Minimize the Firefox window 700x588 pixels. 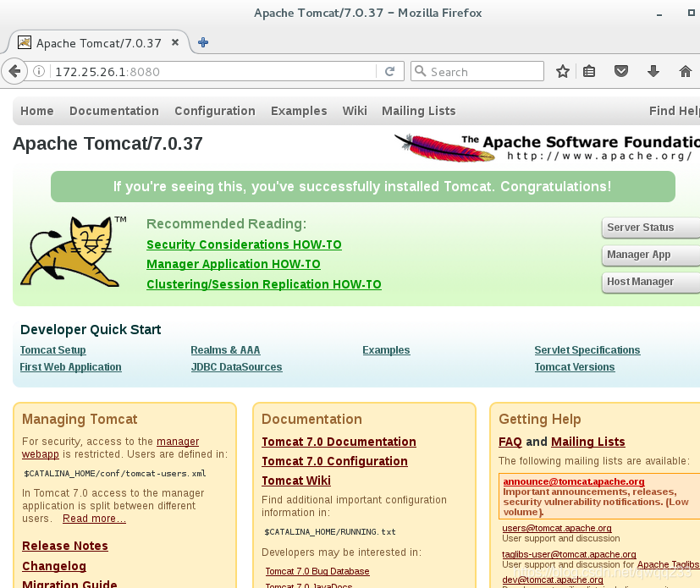coord(659,14)
